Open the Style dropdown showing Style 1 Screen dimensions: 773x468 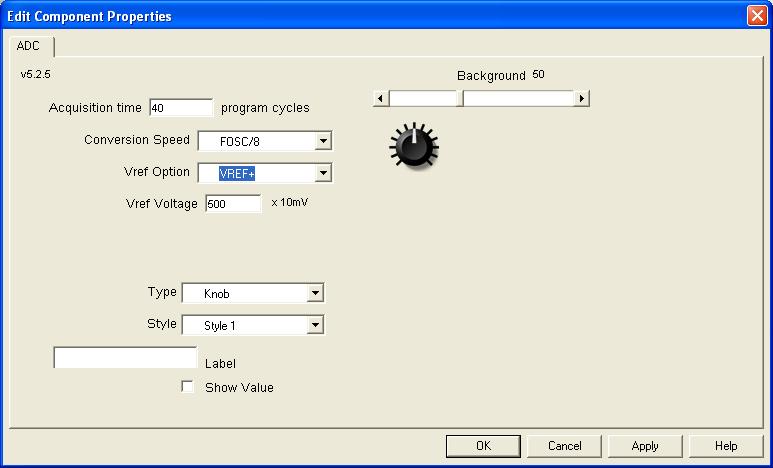point(315,325)
